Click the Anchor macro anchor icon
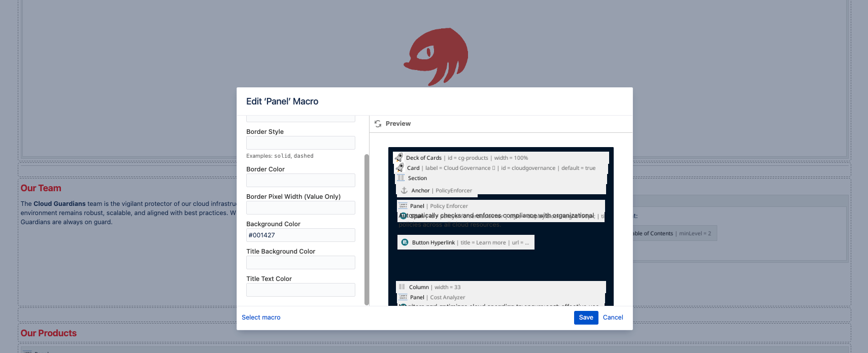This screenshot has width=868, height=353. 404,191
